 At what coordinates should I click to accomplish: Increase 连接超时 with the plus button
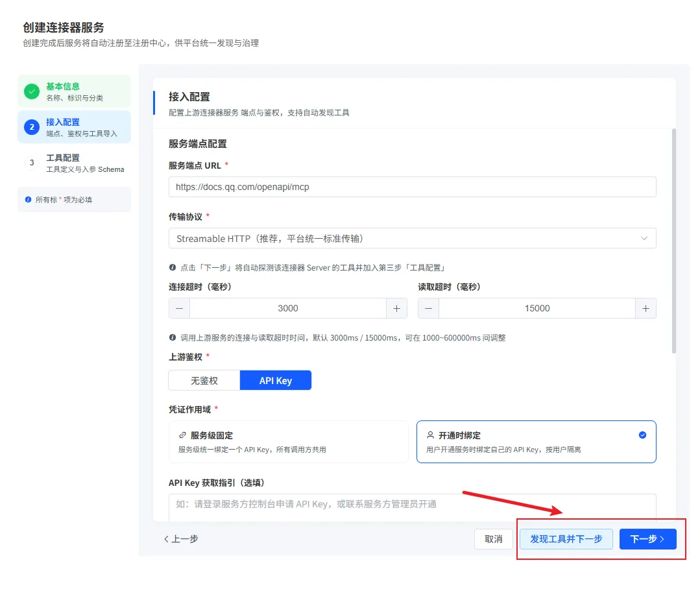tap(396, 308)
